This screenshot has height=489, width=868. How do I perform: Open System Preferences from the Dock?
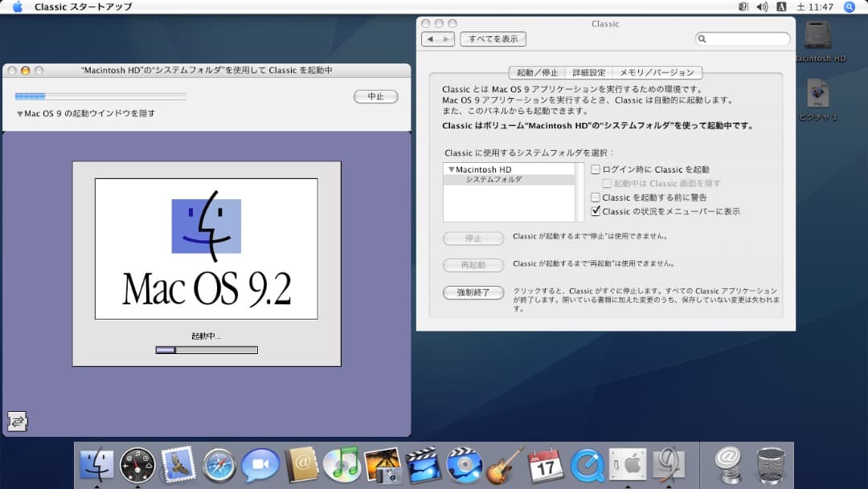[628, 464]
